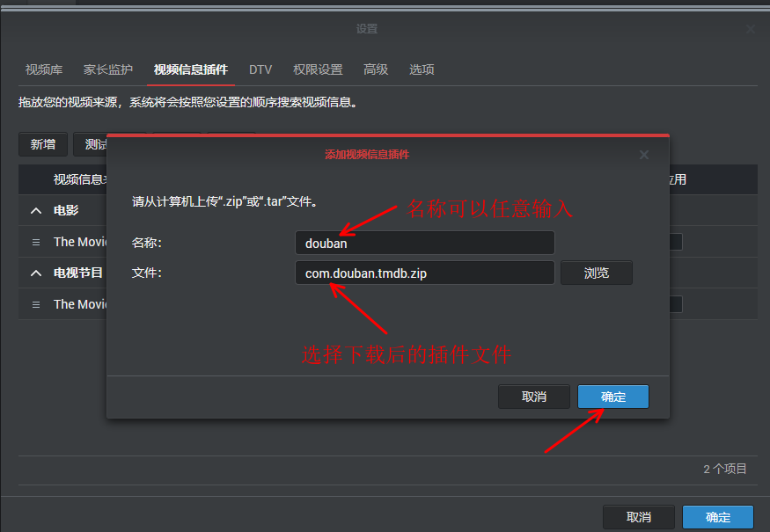This screenshot has width=770, height=532.
Task: Click the 电视节目 category label
Action: (x=78, y=273)
